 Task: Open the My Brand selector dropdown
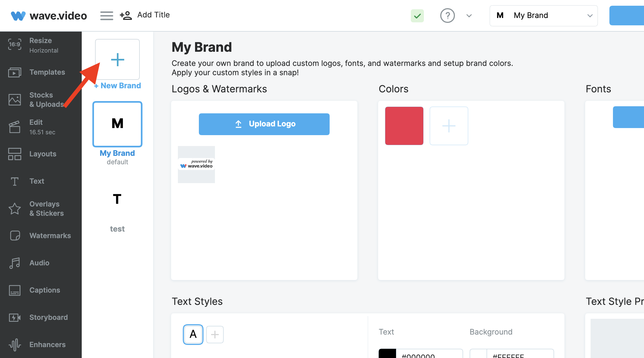tap(543, 16)
